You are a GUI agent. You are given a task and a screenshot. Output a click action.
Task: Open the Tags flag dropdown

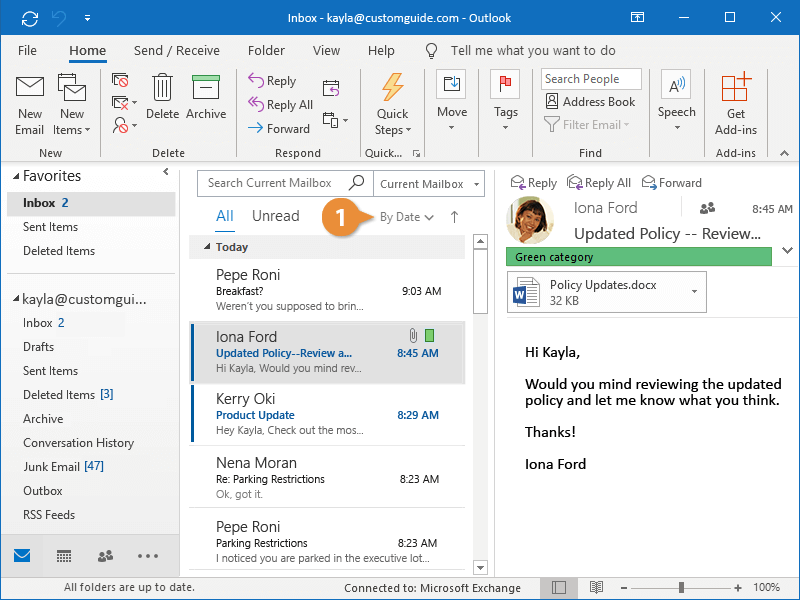[x=506, y=102]
